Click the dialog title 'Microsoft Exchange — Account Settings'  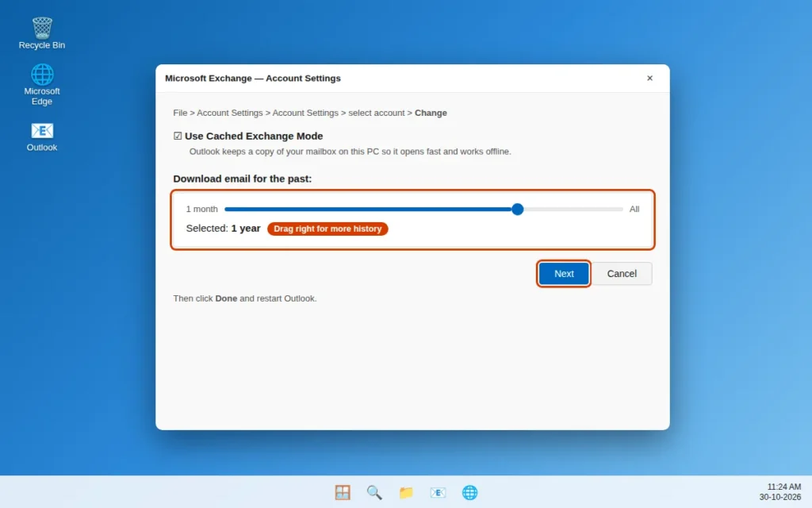point(253,79)
